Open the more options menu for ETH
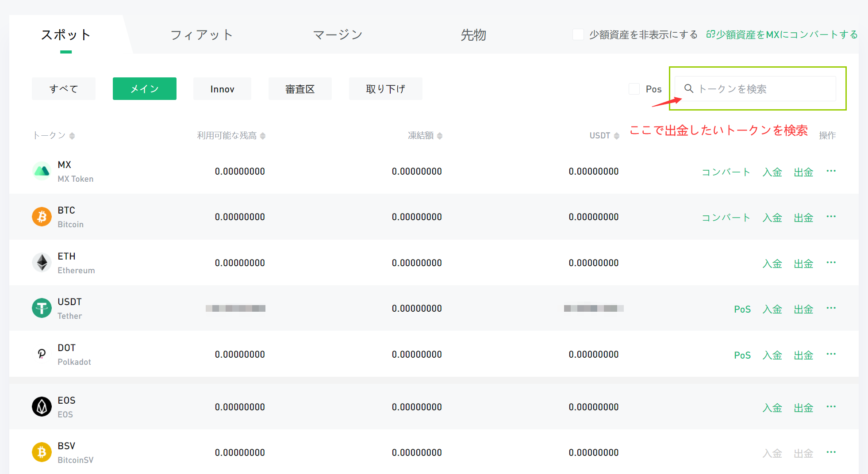Viewport: 868px width, 474px height. pos(831,263)
